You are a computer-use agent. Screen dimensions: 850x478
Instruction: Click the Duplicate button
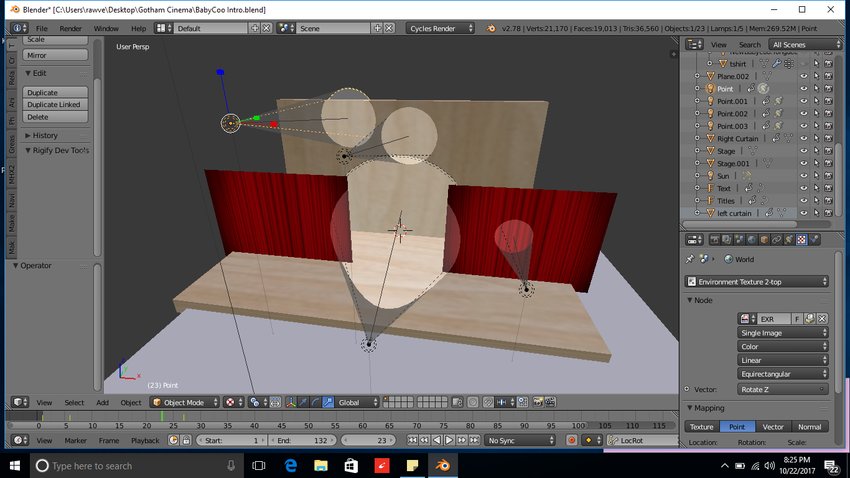point(55,93)
